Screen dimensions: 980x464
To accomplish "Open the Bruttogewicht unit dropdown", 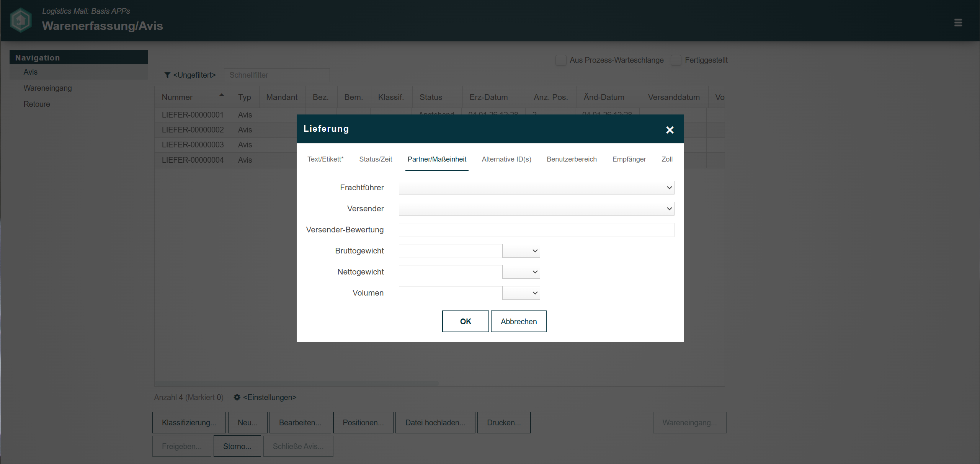I will pyautogui.click(x=521, y=251).
